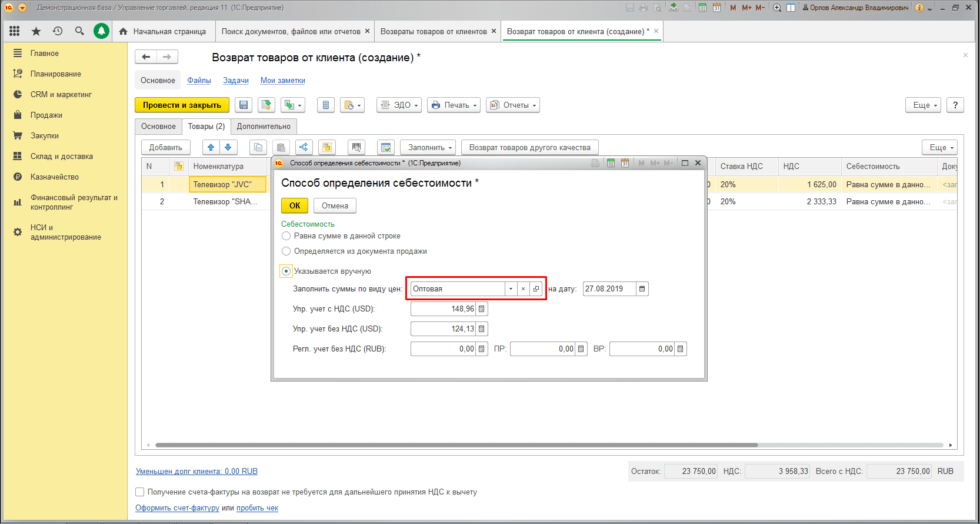Click the OK button in dialog

[295, 205]
